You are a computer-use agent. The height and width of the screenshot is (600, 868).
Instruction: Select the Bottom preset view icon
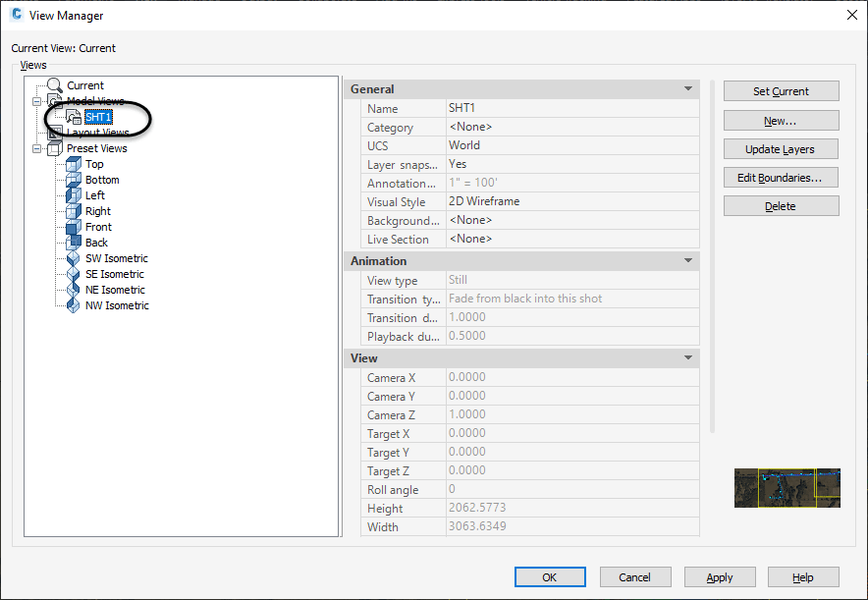click(71, 180)
